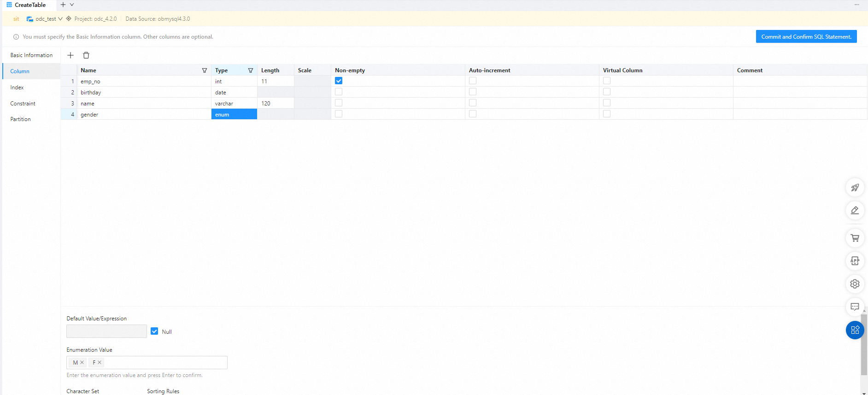Click the Comment column header

coord(800,70)
